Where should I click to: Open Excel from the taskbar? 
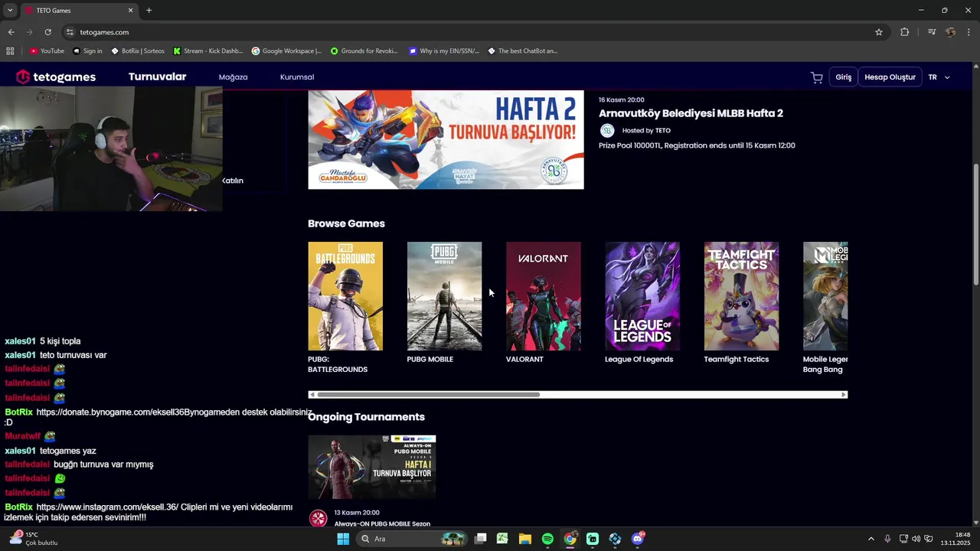(x=502, y=539)
